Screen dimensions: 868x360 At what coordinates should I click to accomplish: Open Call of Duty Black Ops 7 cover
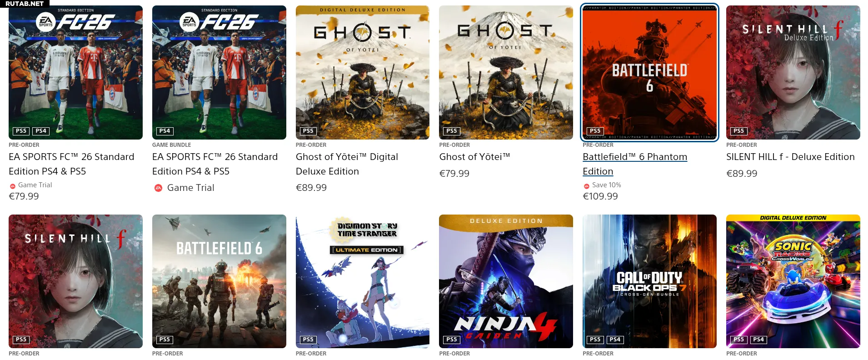click(649, 281)
